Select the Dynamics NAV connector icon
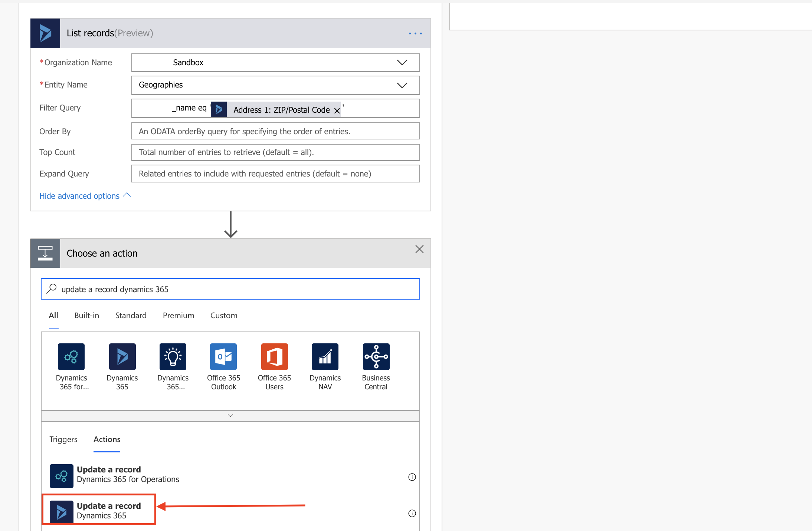 click(325, 357)
